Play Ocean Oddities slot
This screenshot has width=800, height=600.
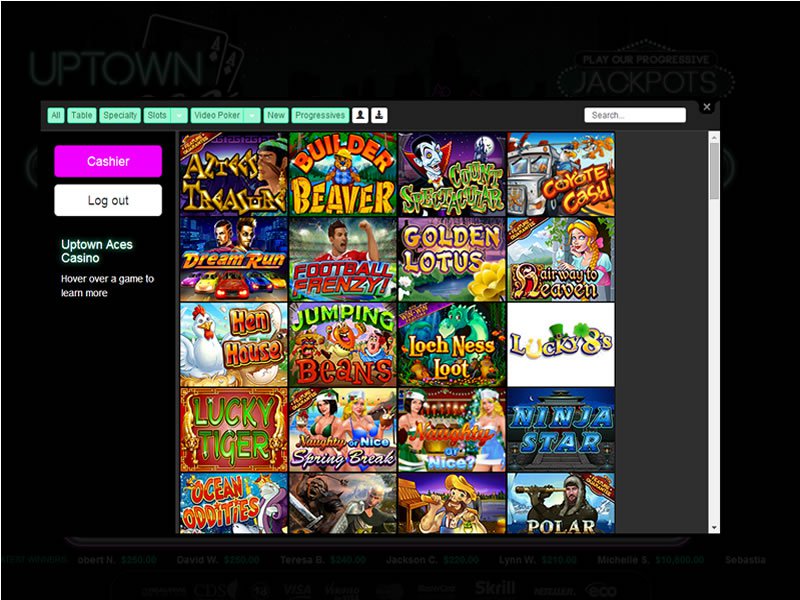click(234, 503)
